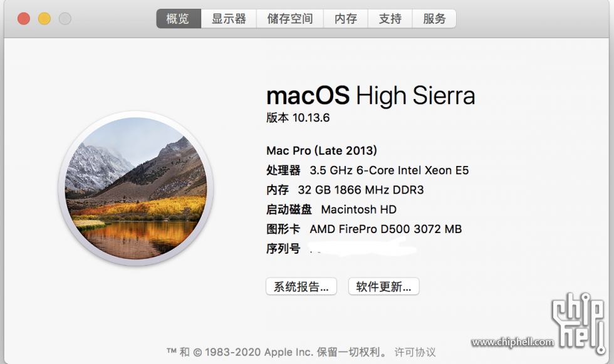This screenshot has width=614, height=364.
Task: Open the 服务 tab
Action: point(434,18)
